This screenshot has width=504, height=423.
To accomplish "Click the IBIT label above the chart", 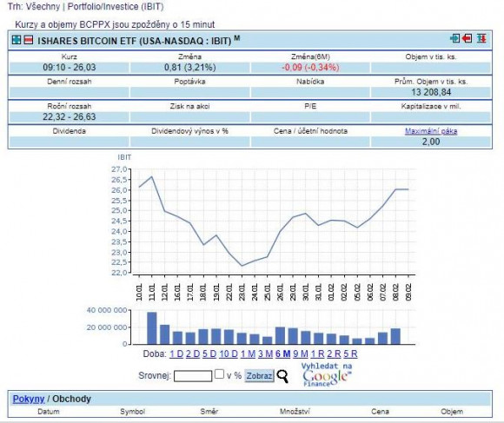I will (x=124, y=157).
